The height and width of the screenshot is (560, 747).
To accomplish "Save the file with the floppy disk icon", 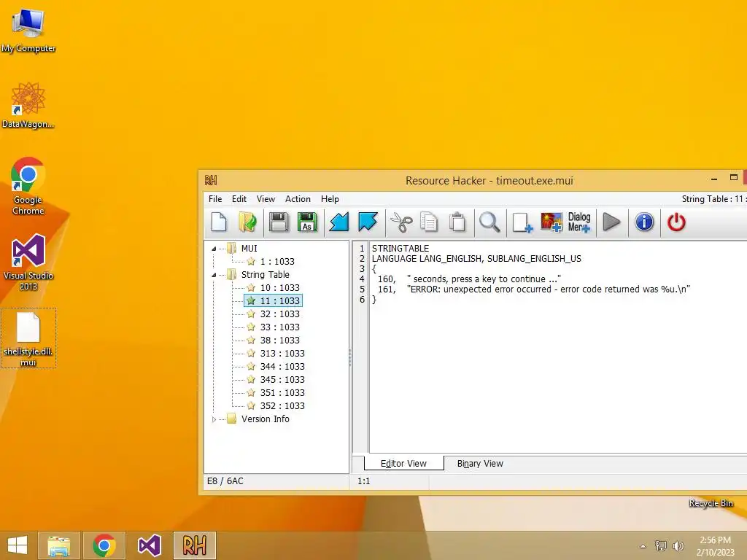I will (x=279, y=222).
